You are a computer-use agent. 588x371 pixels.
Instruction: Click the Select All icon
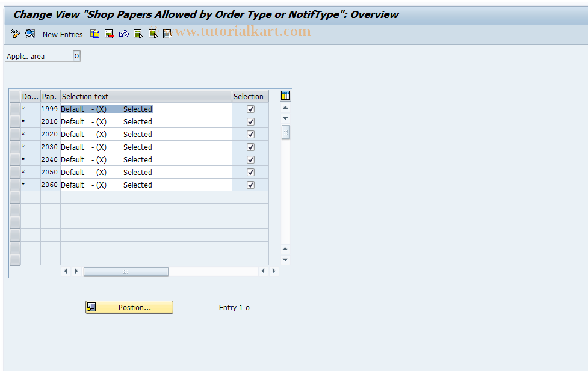coord(138,34)
